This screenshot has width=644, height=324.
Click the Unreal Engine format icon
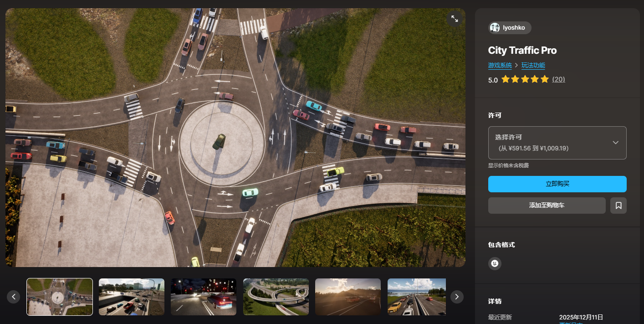tap(495, 263)
